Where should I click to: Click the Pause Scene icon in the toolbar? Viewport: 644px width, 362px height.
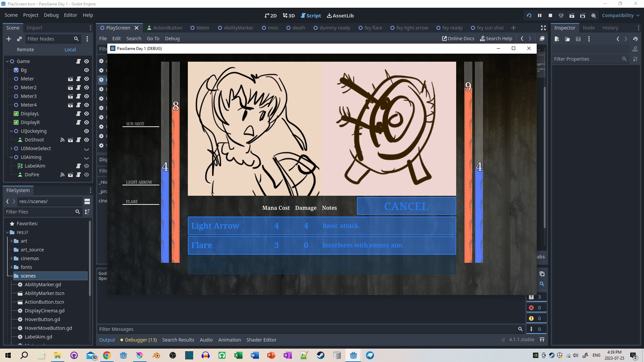coord(539,15)
